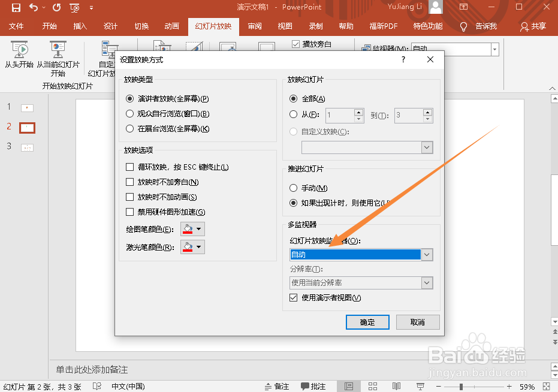Click the 自定义幻灯片放映 icon
Viewport: 558px width, 392px height.
click(x=110, y=49)
